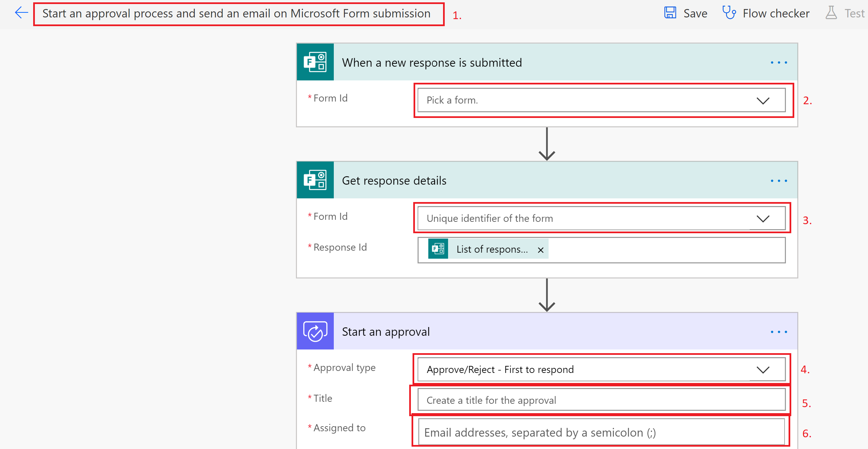This screenshot has width=868, height=449.
Task: Click the Test flask icon
Action: (831, 13)
